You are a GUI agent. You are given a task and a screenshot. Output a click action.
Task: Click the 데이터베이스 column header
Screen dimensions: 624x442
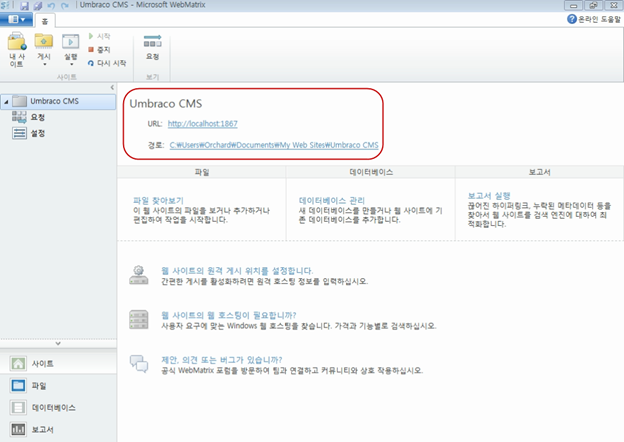click(371, 172)
